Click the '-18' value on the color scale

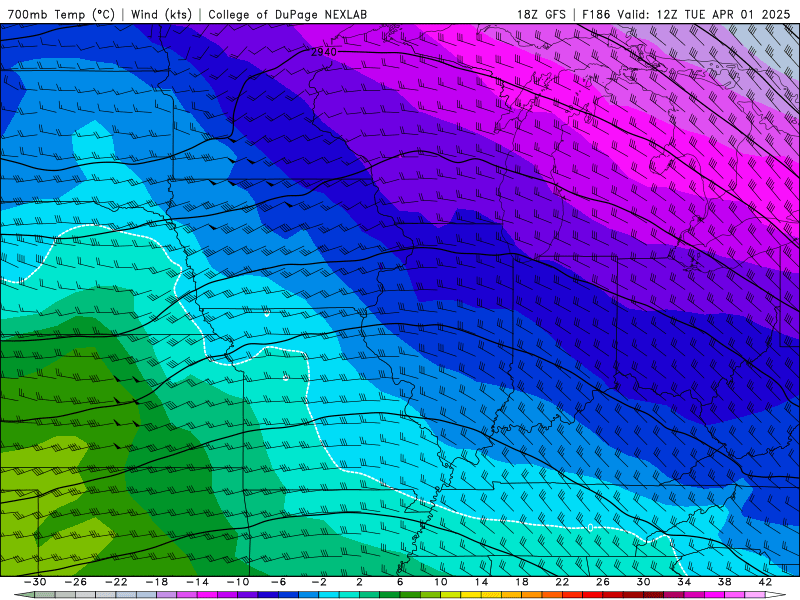(x=157, y=582)
